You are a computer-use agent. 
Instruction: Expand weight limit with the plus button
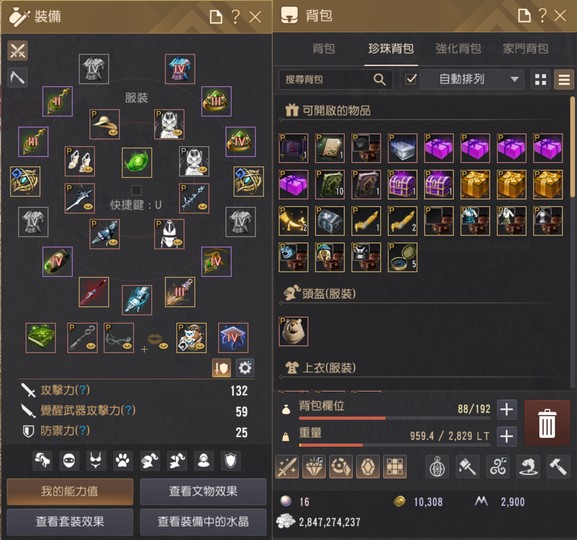coord(507,436)
